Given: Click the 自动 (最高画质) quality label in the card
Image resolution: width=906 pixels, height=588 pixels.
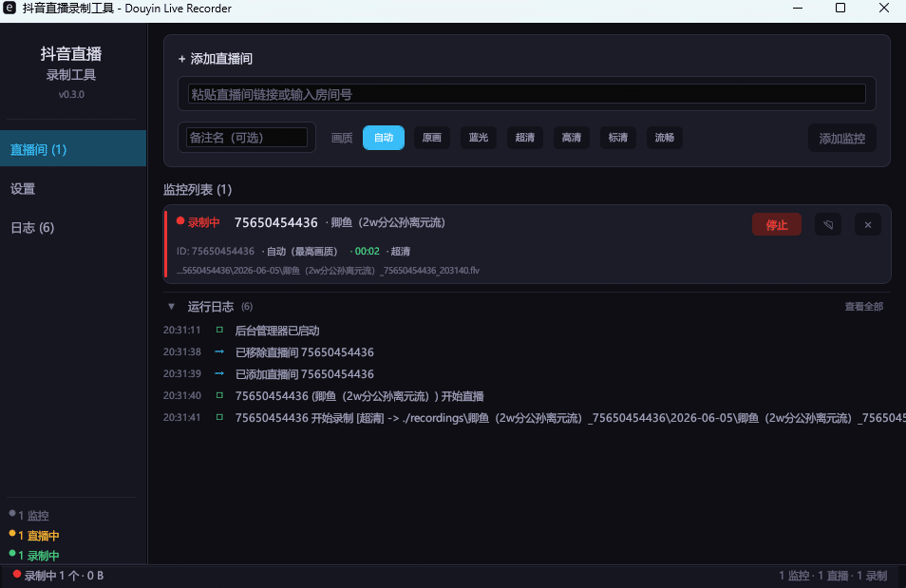Looking at the screenshot, I should (302, 251).
